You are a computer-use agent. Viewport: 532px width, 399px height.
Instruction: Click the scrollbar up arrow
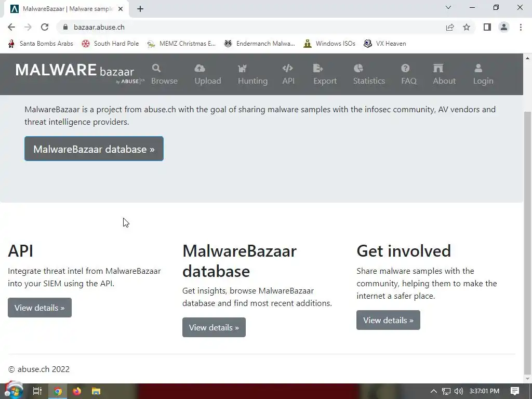[x=528, y=58]
